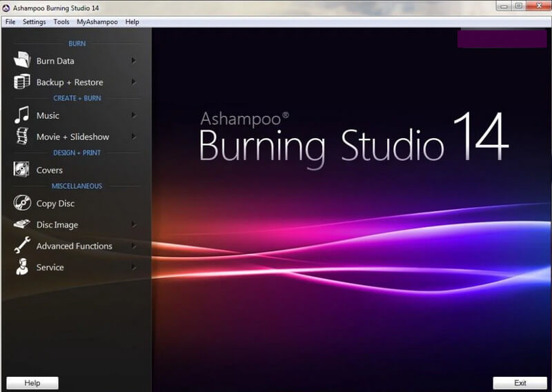Click the Disc Image drive icon

pos(22,224)
